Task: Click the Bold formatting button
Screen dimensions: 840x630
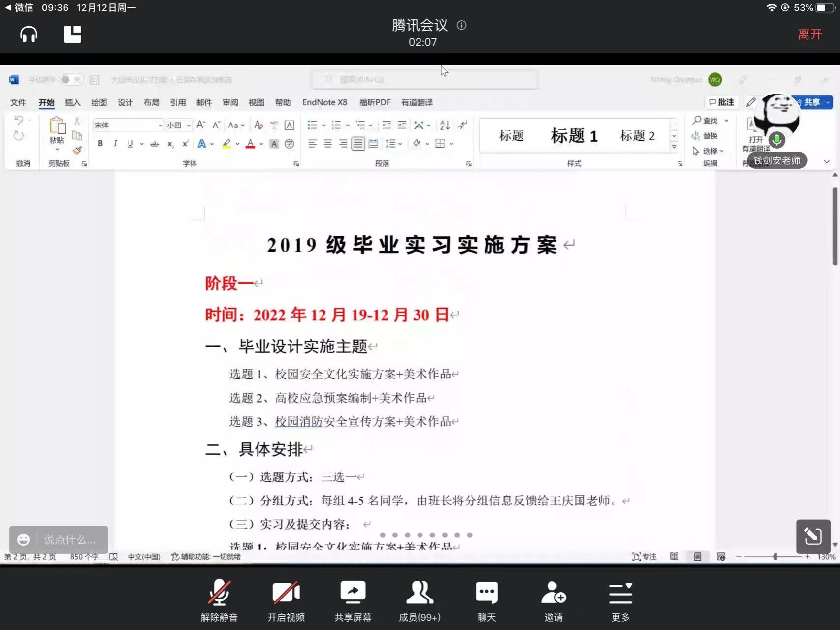Action: [100, 144]
